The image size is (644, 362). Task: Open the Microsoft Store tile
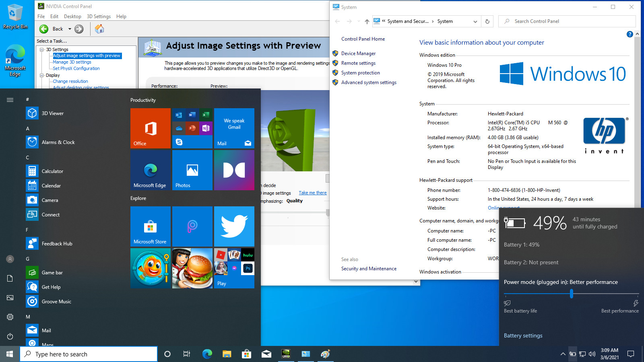pyautogui.click(x=151, y=226)
